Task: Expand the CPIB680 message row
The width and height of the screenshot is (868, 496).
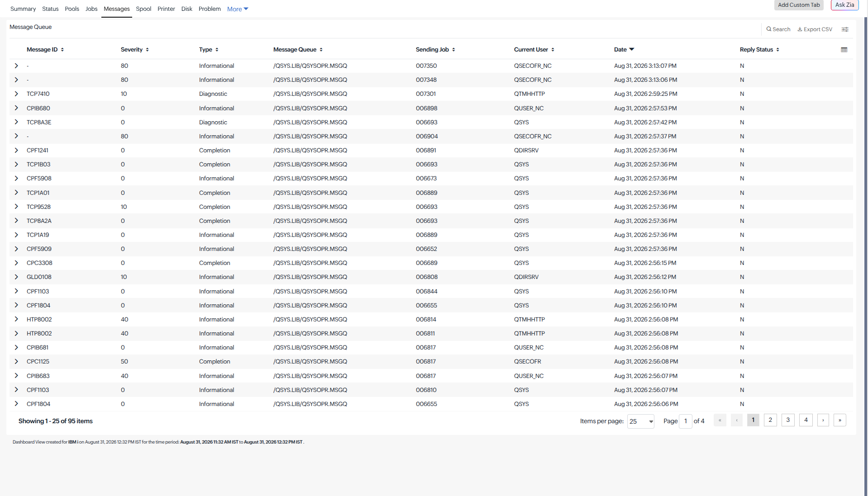Action: pyautogui.click(x=16, y=108)
